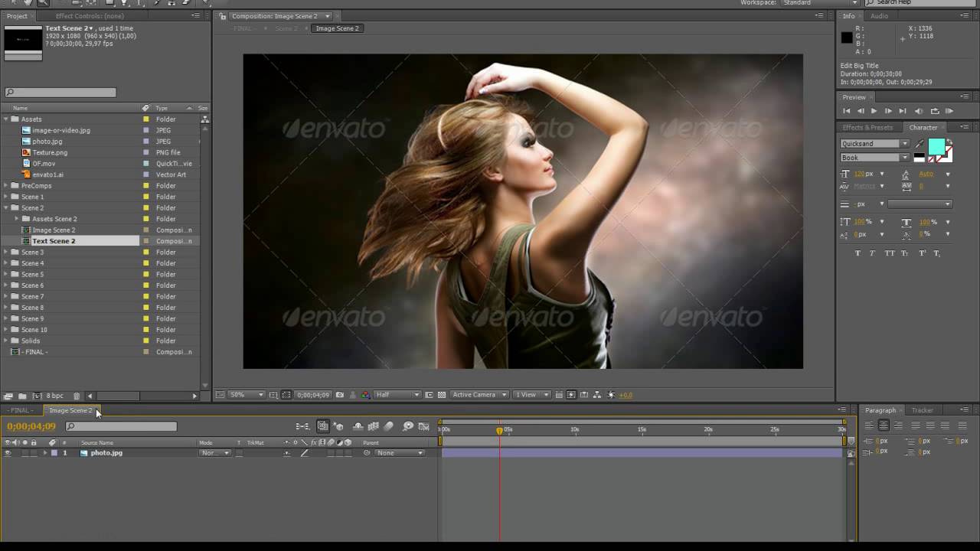The height and width of the screenshot is (551, 980).
Task: Switch to the Audio panel tab
Action: (x=879, y=16)
